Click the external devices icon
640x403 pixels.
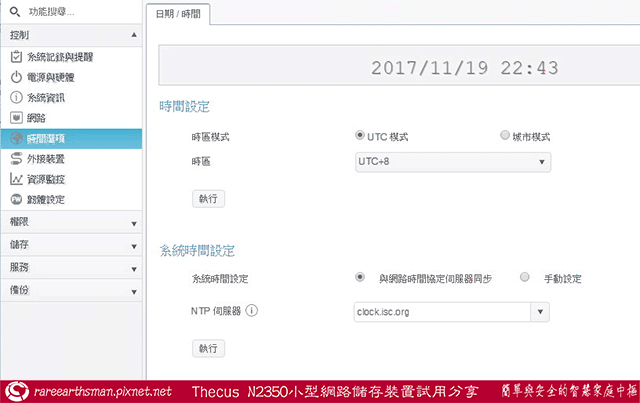[x=16, y=158]
